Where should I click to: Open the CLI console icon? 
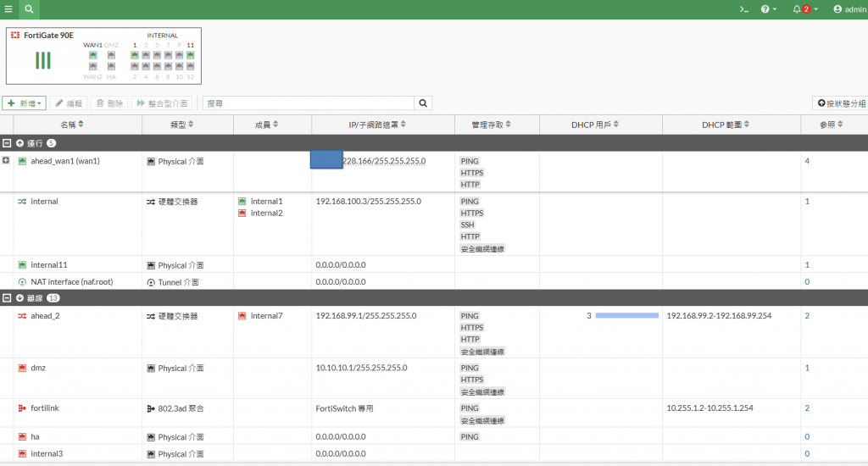[x=744, y=9]
